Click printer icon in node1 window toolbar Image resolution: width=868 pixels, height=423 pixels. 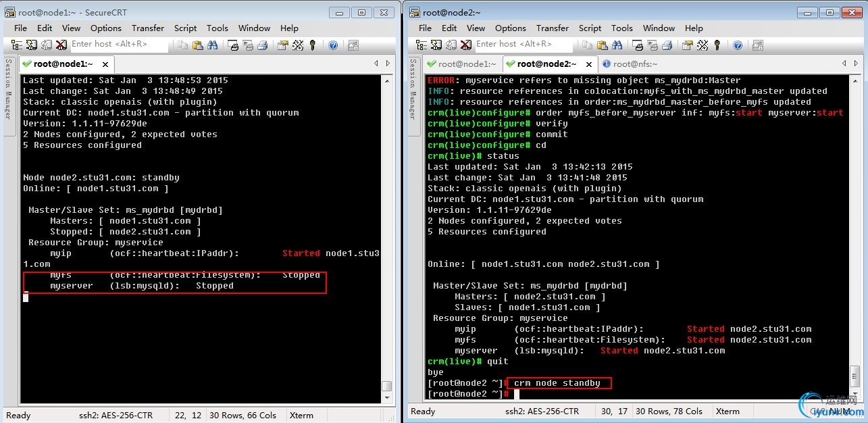(x=263, y=45)
